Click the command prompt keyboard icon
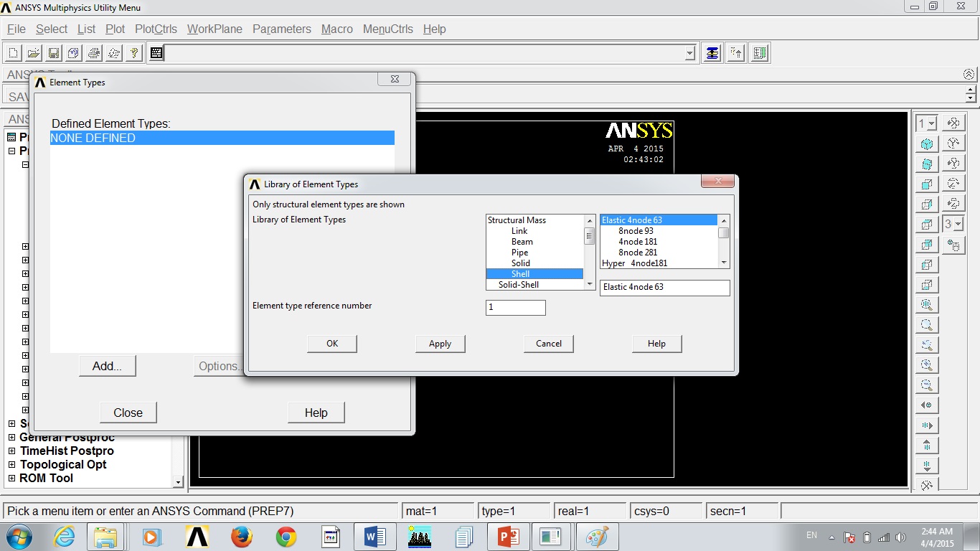Image resolution: width=980 pixels, height=551 pixels. click(156, 53)
